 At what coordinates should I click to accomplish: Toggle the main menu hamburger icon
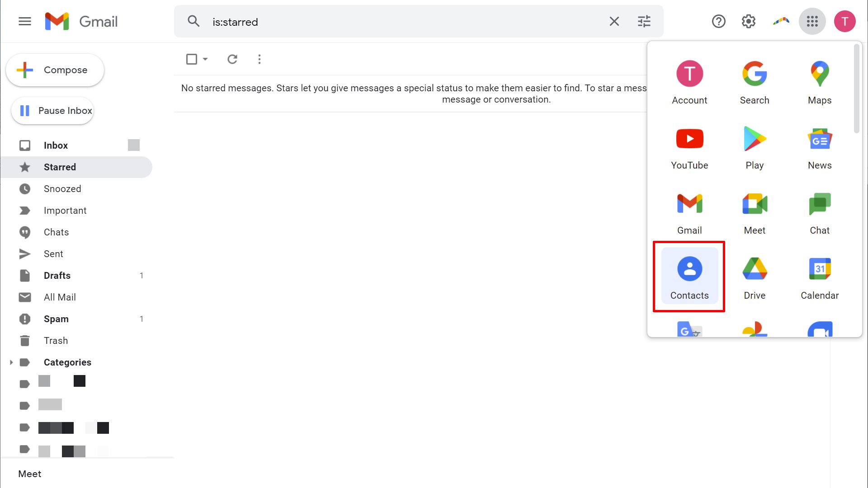point(25,21)
